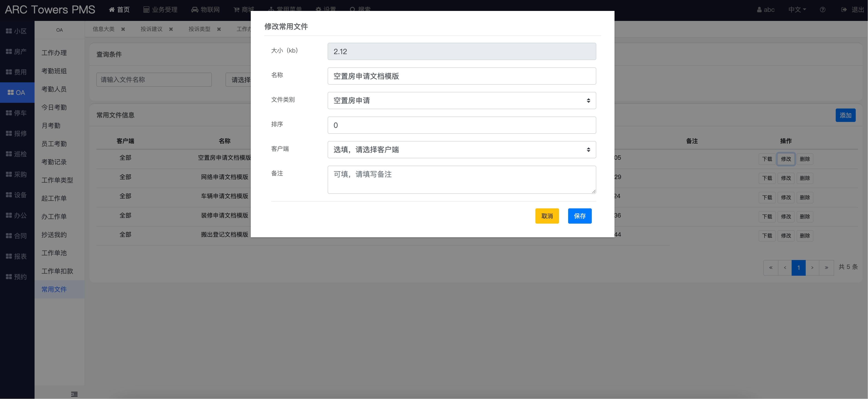Screen dimensions: 868x399
Task: Click the abc user profile icon
Action: [759, 10]
